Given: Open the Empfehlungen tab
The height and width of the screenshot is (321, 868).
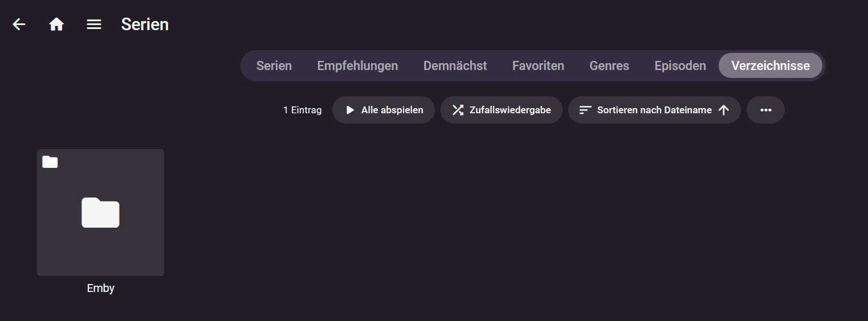Looking at the screenshot, I should (357, 65).
